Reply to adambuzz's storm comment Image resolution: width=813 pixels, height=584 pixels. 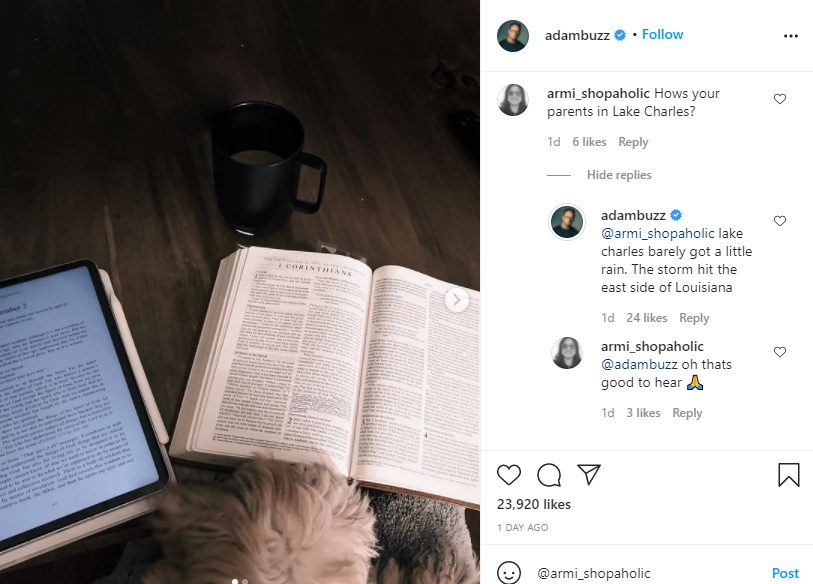point(694,317)
